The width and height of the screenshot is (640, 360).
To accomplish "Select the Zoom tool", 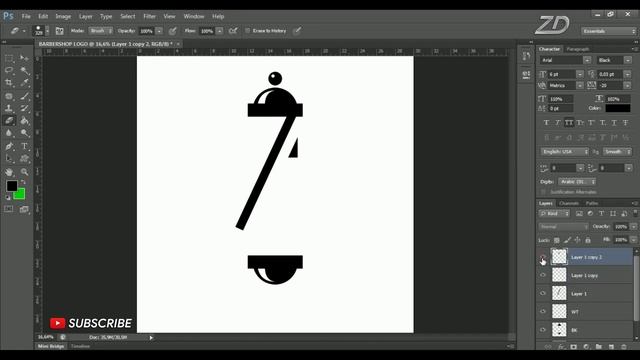I will (x=24, y=172).
